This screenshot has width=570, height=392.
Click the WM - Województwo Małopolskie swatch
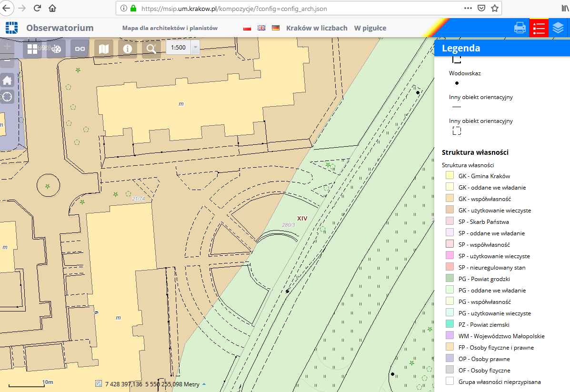point(450,336)
